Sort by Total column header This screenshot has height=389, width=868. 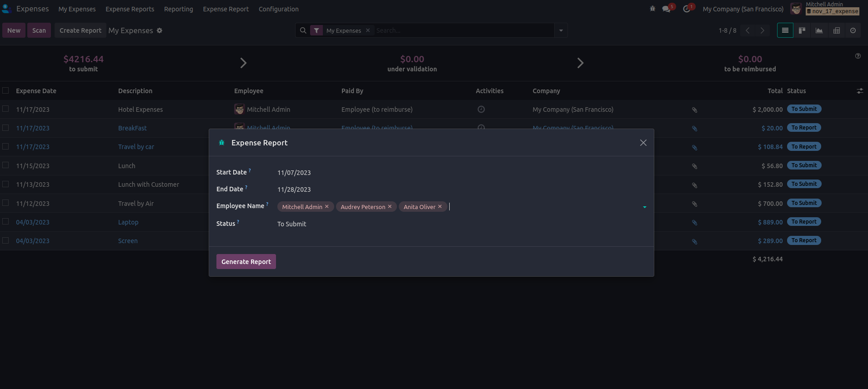coord(775,91)
